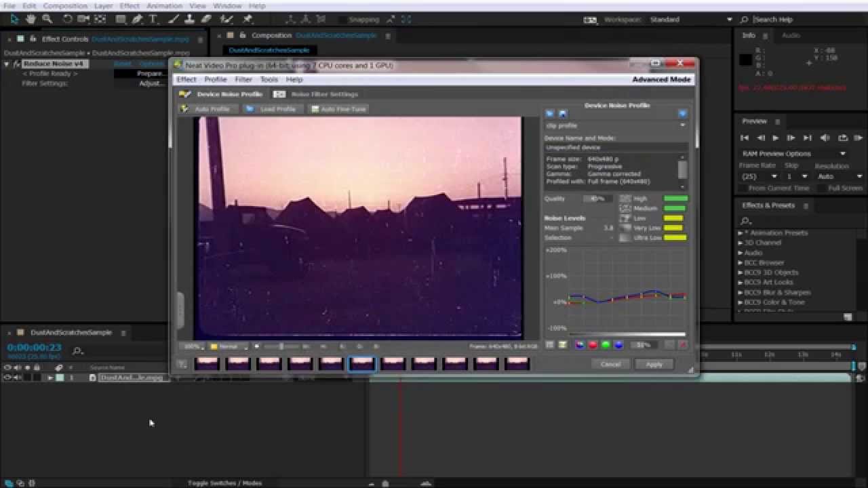The image size is (868, 488).
Task: Expand Animation Presets folder
Action: point(741,233)
